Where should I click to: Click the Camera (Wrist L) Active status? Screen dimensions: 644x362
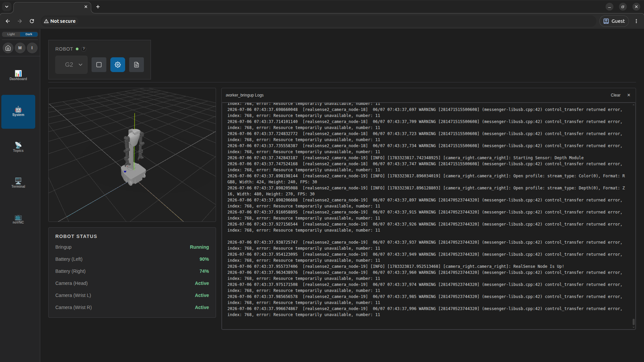(202, 295)
